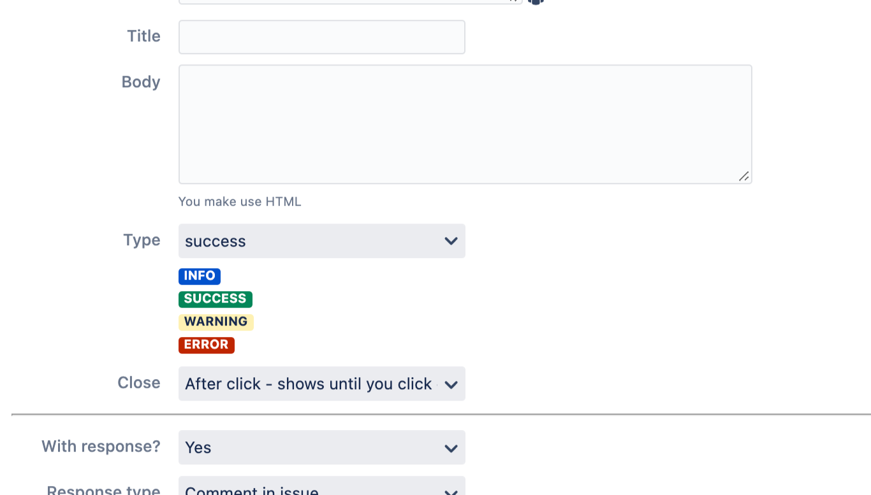Click the horizontal divider above With response
871x495 pixels.
pyautogui.click(x=440, y=414)
